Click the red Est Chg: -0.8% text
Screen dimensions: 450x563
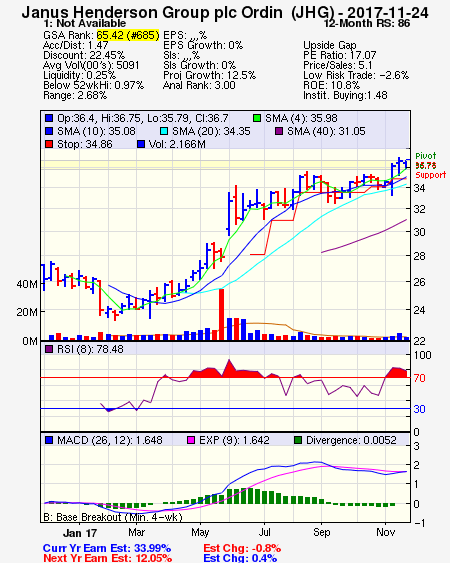242,548
